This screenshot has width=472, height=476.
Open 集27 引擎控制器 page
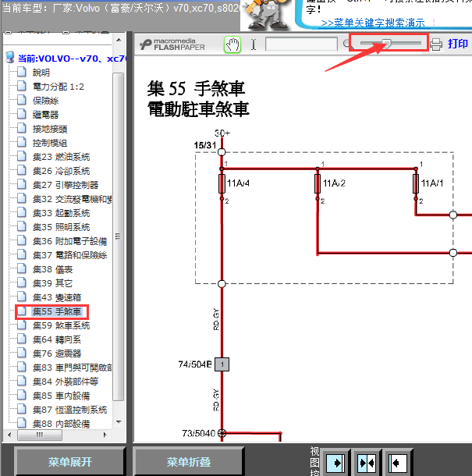point(66,185)
